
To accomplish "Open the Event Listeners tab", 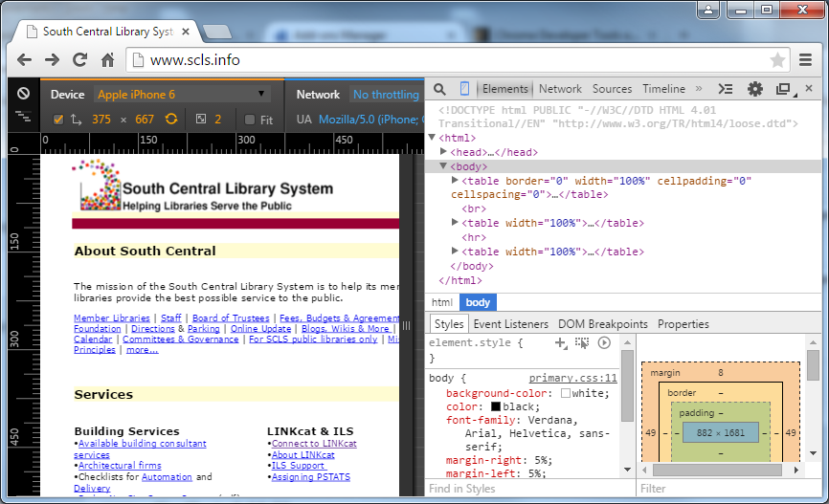I will (x=510, y=324).
